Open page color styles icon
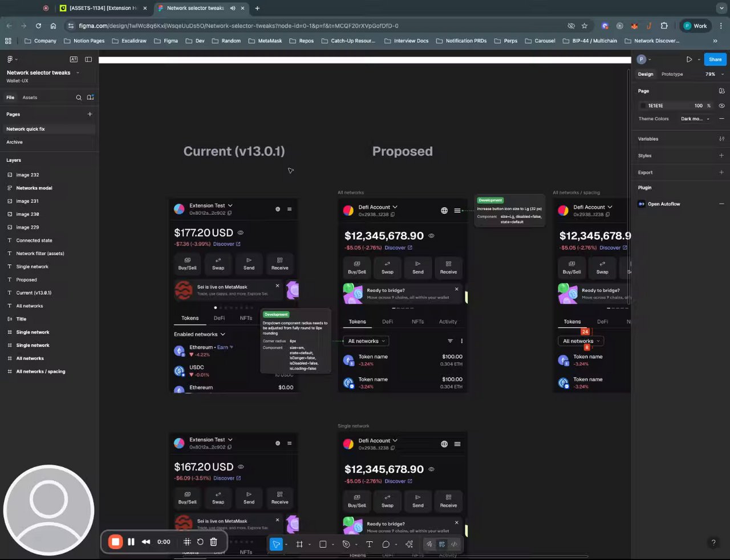This screenshot has width=730, height=560. click(721, 91)
